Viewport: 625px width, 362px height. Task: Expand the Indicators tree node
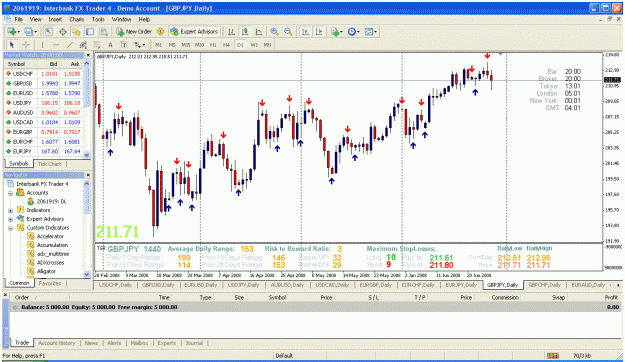point(11,210)
